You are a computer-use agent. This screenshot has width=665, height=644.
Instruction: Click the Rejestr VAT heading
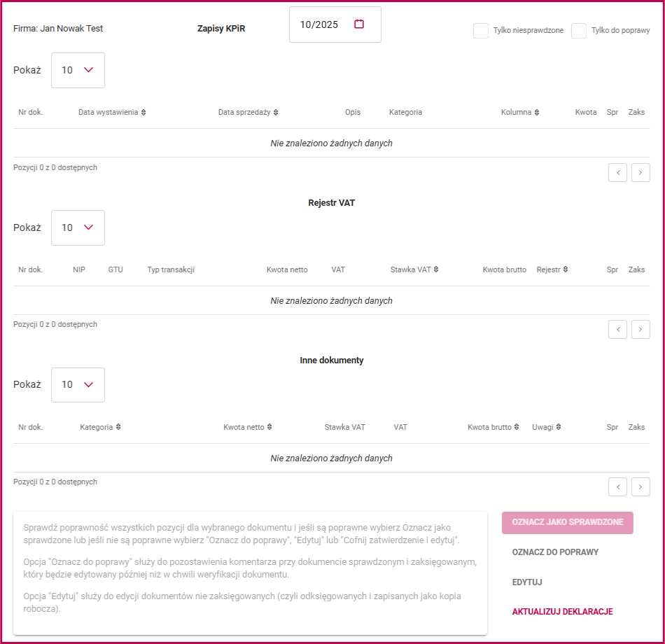click(332, 203)
